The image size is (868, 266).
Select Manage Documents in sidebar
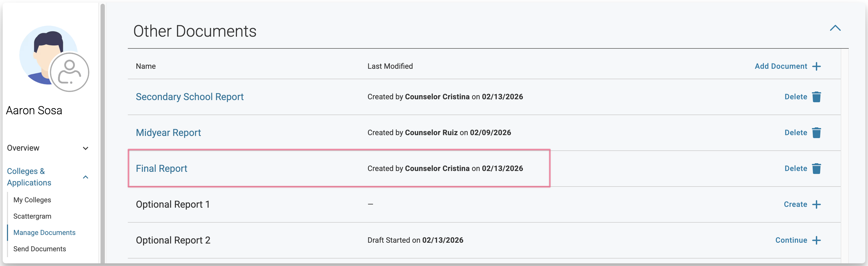(x=44, y=233)
